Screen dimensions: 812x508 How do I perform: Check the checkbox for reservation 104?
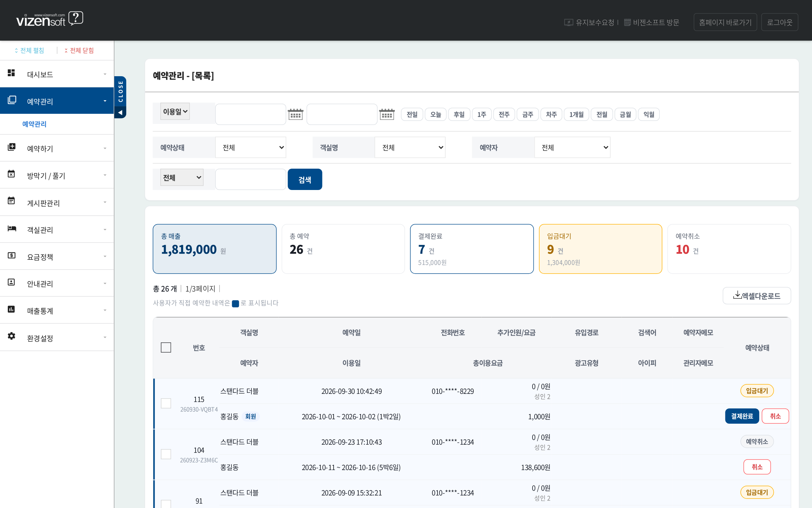(x=166, y=454)
